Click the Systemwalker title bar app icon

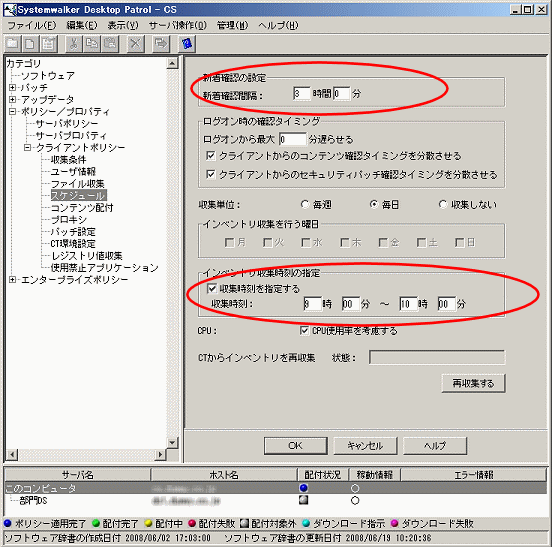(x=10, y=10)
